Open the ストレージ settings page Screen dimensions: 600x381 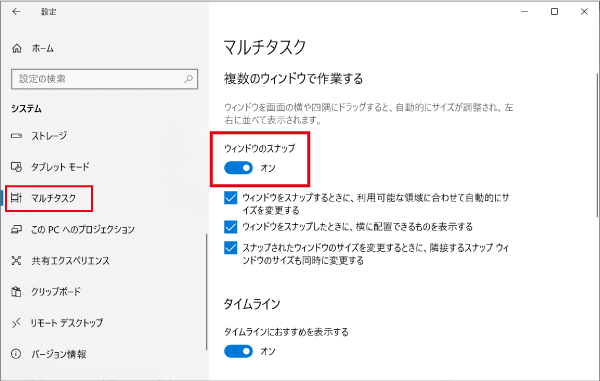[49, 136]
